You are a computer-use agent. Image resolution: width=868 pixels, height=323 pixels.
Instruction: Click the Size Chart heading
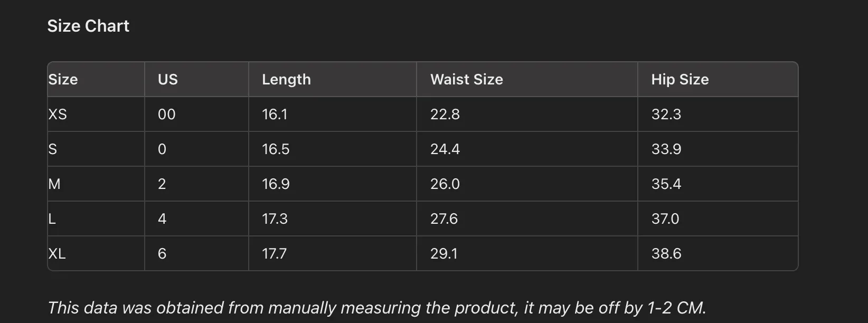pos(88,26)
